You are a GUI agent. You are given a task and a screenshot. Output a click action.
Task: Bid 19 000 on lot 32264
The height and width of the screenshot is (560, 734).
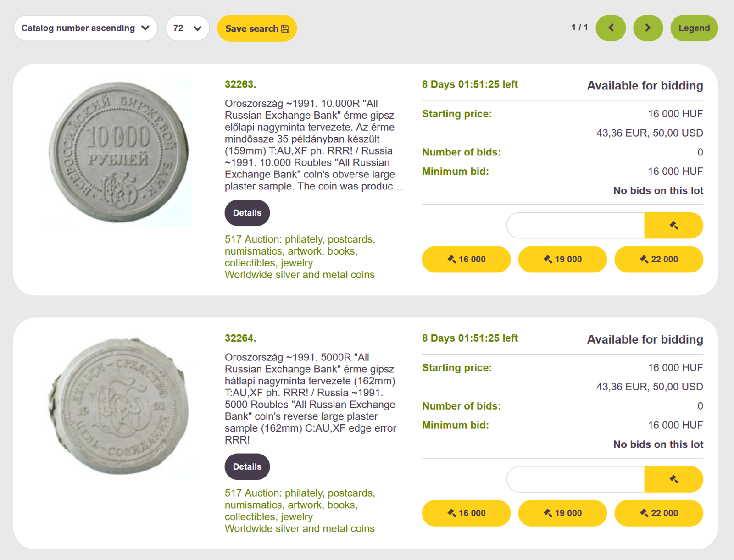coord(562,513)
